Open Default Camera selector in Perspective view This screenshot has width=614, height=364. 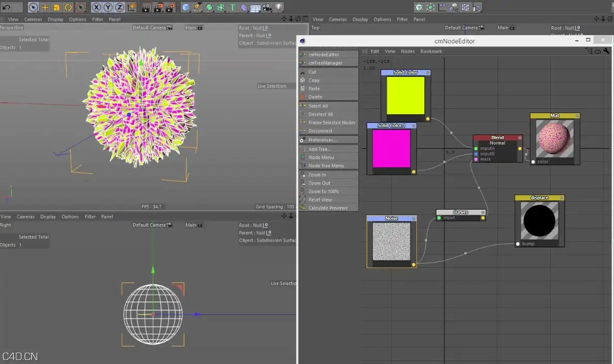[x=152, y=27]
